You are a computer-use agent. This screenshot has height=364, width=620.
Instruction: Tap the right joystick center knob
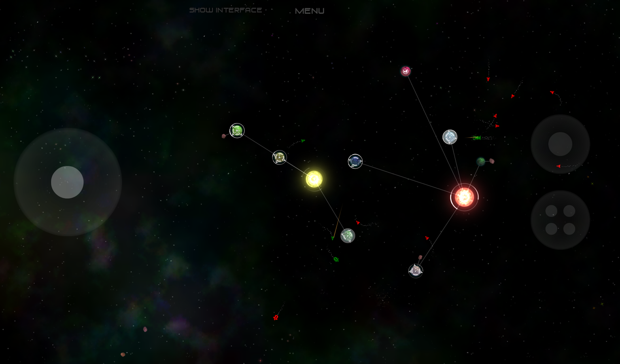[560, 144]
